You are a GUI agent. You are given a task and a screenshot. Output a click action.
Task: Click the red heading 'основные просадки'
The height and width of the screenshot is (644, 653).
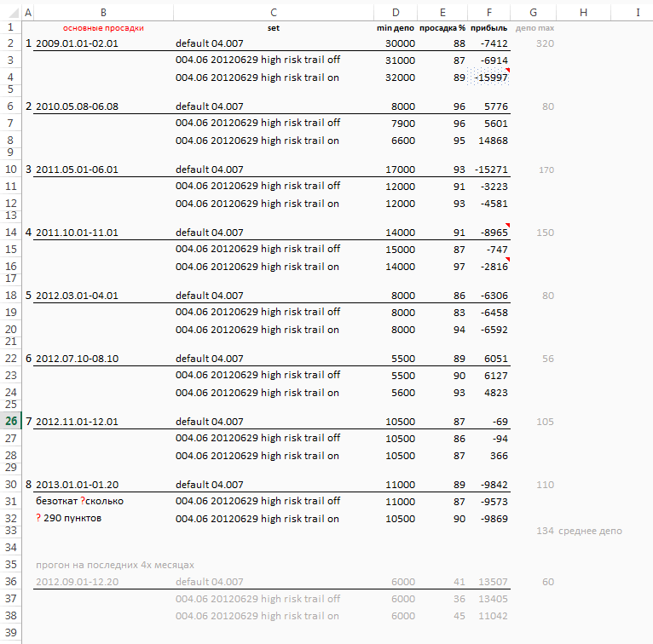coord(103,28)
